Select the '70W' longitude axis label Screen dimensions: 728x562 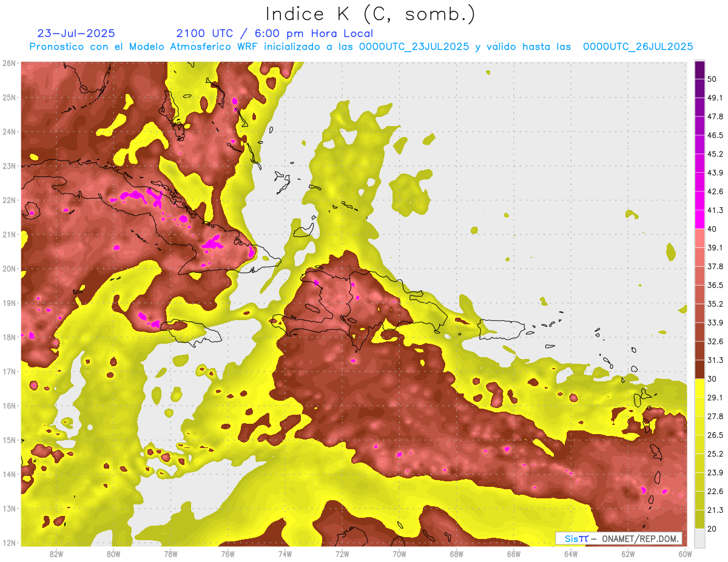tap(399, 554)
